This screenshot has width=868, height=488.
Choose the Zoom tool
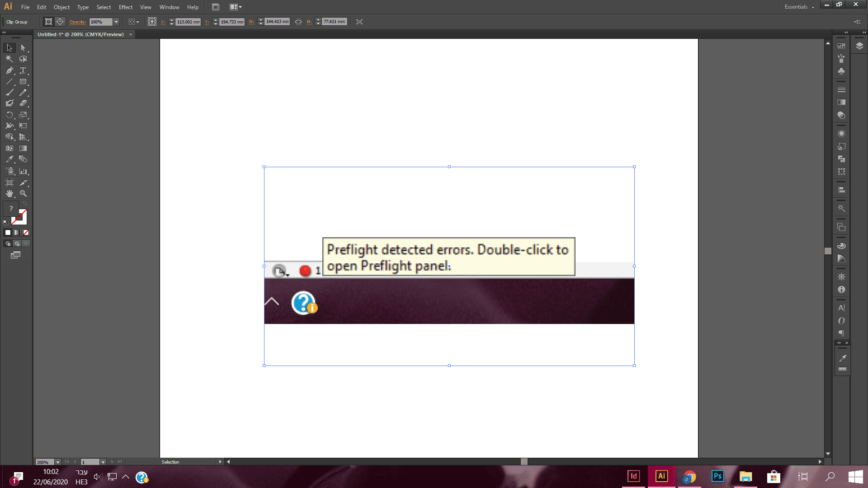point(23,193)
